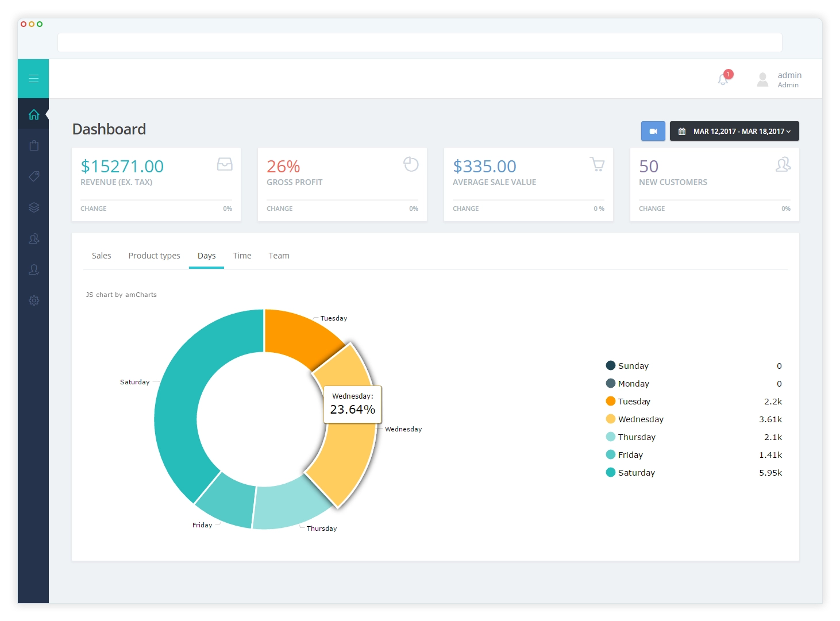Image resolution: width=840 pixels, height=621 pixels.
Task: Click the price tag icon in the sidebar
Action: [33, 176]
